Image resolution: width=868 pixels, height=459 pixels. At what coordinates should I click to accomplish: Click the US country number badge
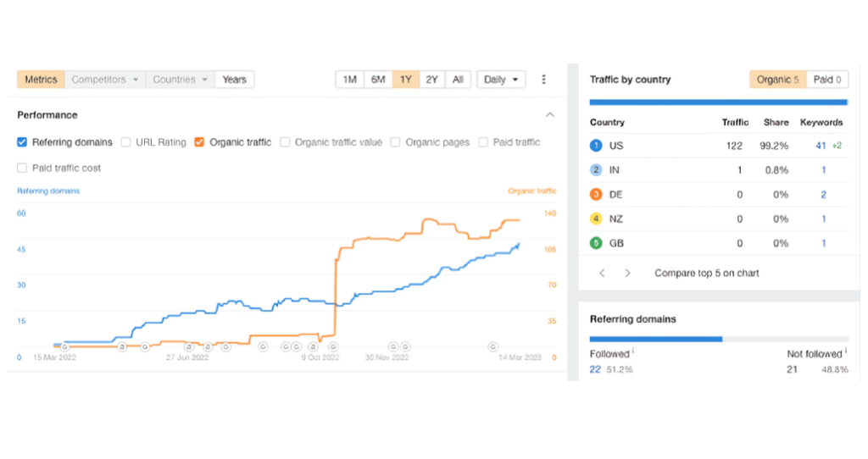(596, 146)
